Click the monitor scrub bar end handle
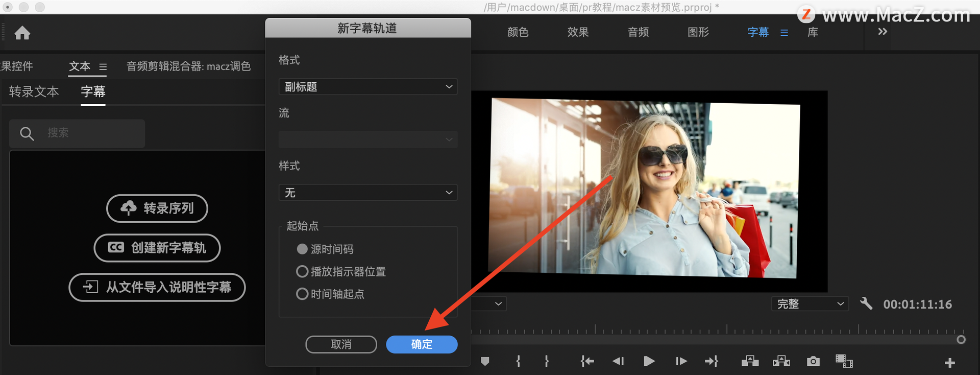Screen dimensions: 980x375 (961, 340)
